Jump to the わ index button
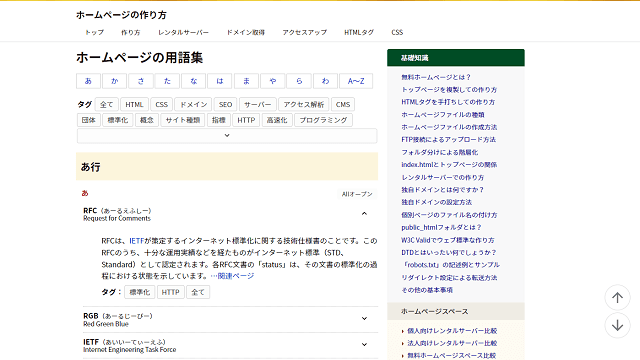 pos(325,81)
